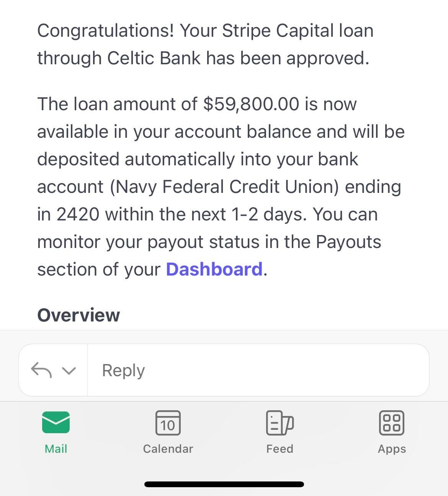Open the Dashboard link
This screenshot has width=448, height=496.
pyautogui.click(x=214, y=269)
